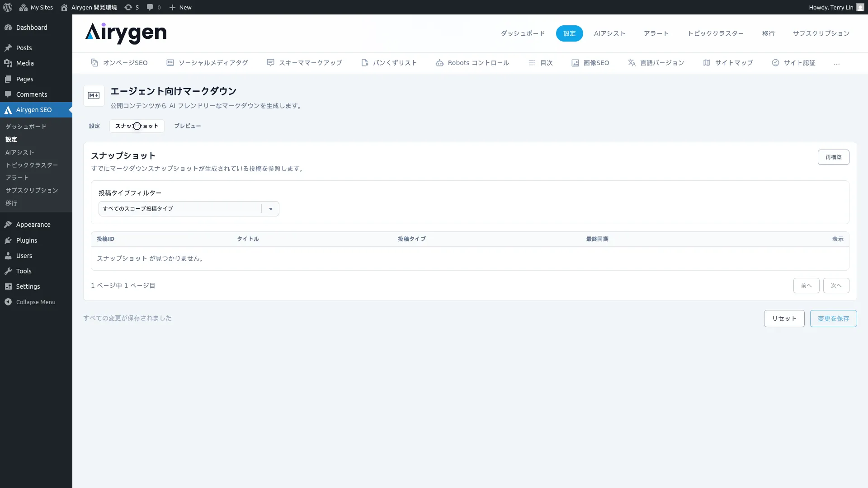Click the Airygen SEO logo icon in sidebar
This screenshot has height=488, width=868.
pos(8,110)
